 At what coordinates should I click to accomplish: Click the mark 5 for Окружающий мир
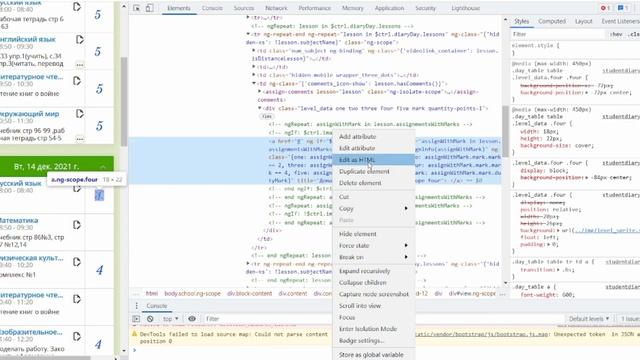[99, 126]
